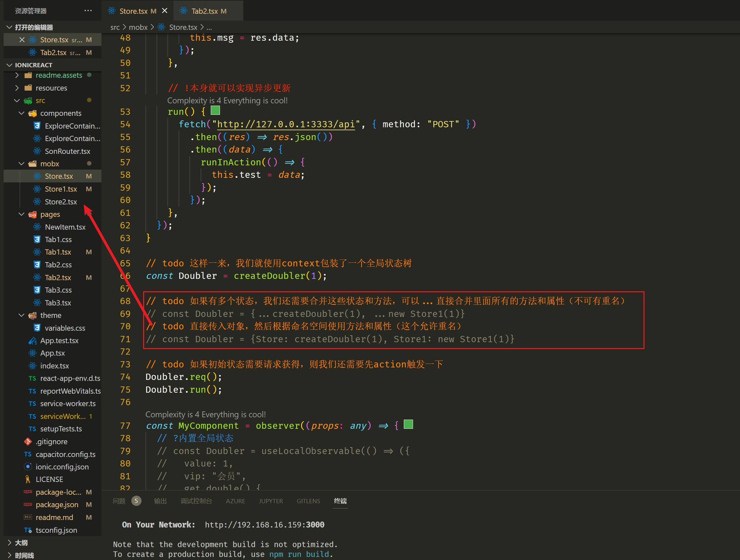Click the git icon of .gitignore
This screenshot has height=560, width=740.
coord(28,442)
